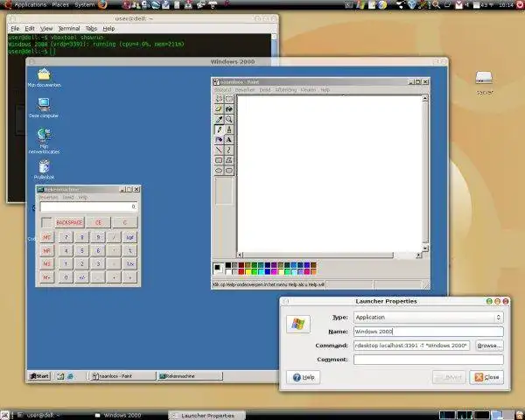This screenshot has height=420, width=525.
Task: Select Deze computer desktop icon
Action: (44, 108)
